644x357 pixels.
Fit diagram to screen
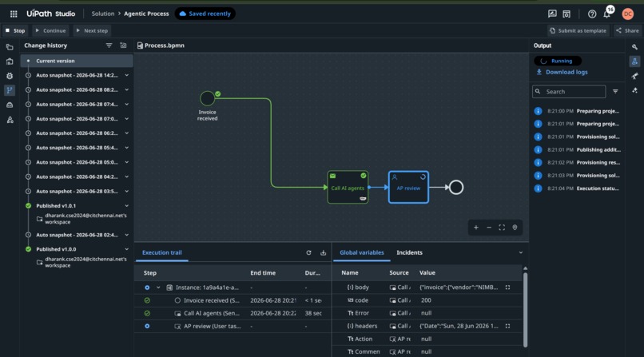[502, 228]
